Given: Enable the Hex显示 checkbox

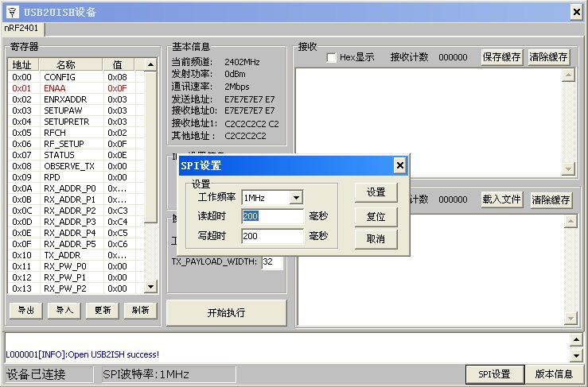Looking at the screenshot, I should [331, 57].
